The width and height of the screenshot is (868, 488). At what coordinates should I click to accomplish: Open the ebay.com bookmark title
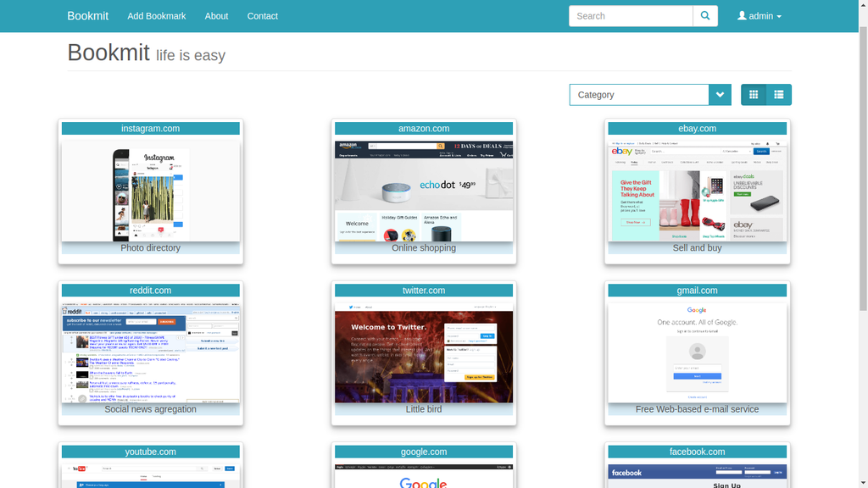697,129
